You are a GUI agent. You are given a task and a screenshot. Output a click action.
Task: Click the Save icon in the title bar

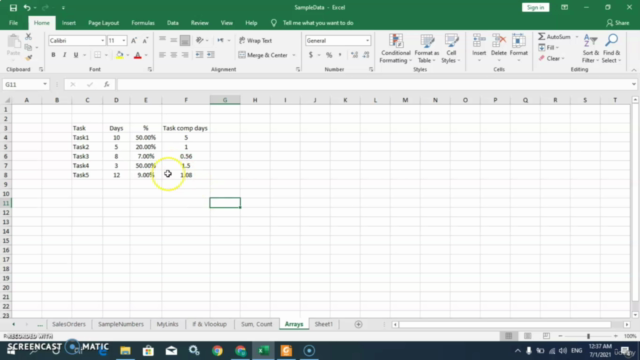click(13, 8)
